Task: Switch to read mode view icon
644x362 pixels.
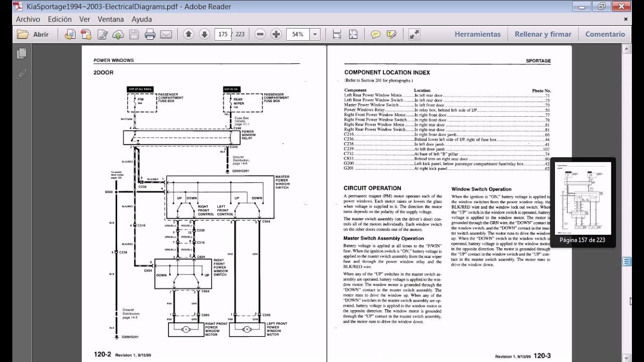Action: [414, 34]
